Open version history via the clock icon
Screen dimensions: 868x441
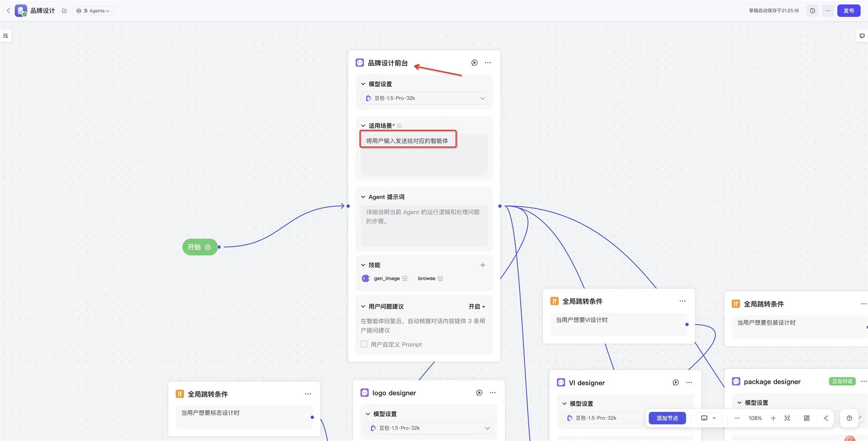[812, 10]
